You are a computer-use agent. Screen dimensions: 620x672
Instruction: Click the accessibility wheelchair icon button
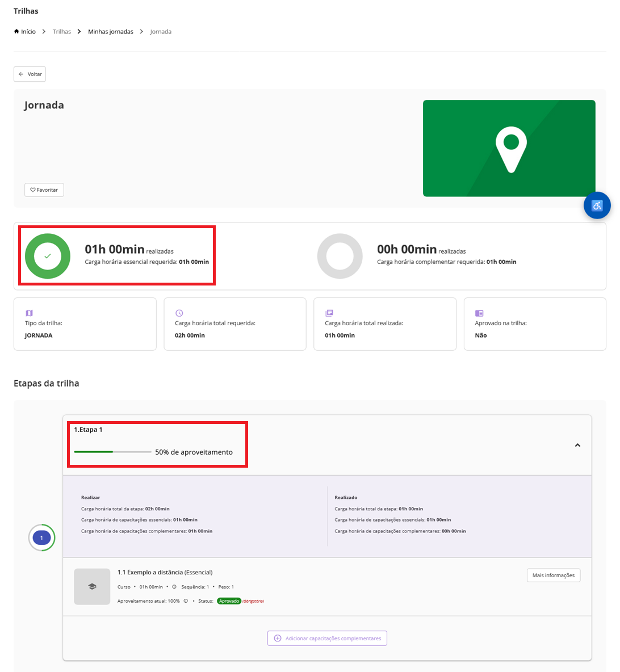(597, 205)
